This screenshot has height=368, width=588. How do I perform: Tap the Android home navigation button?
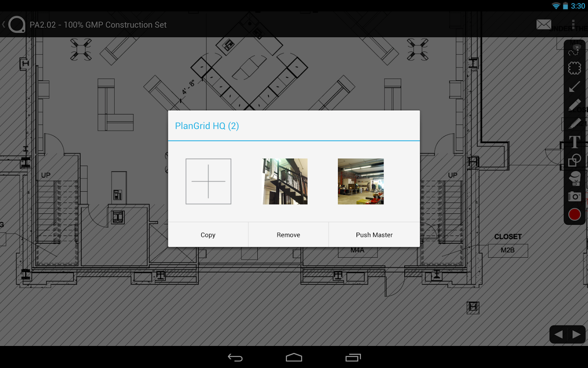coord(294,358)
